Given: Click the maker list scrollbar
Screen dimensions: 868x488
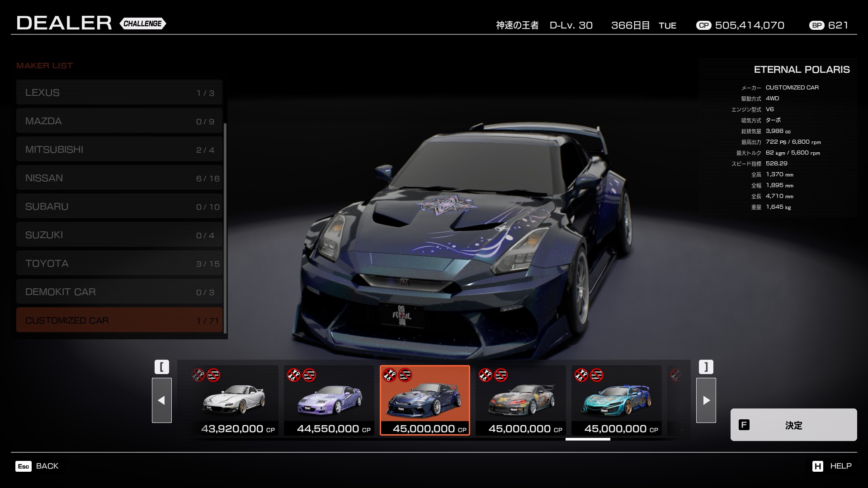Looking at the screenshot, I should (x=225, y=228).
